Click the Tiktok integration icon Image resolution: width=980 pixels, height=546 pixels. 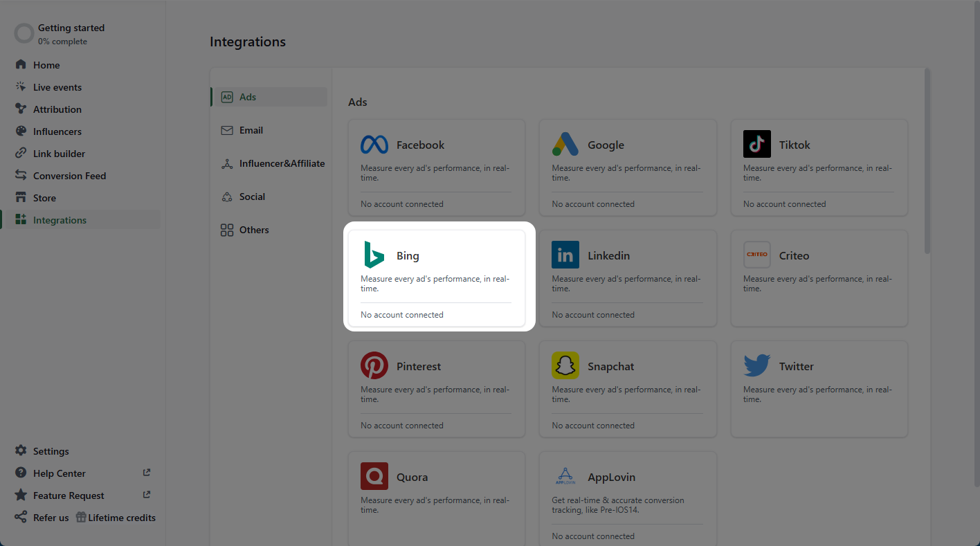point(756,143)
